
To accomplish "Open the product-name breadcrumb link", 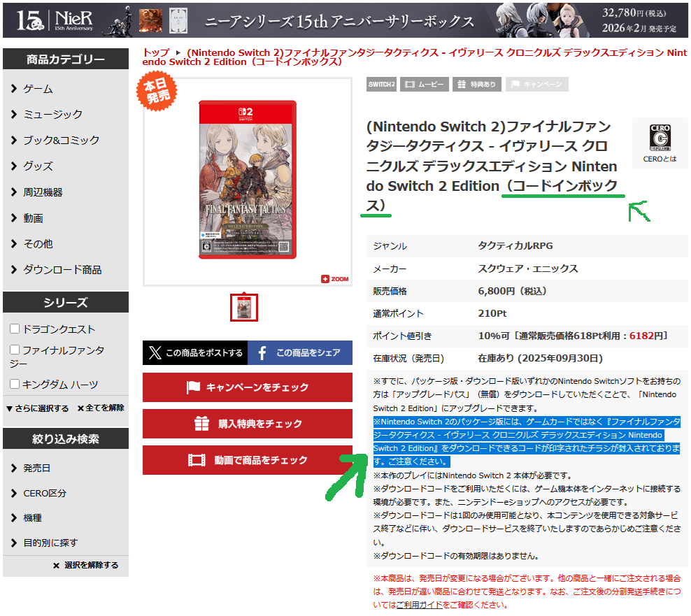I will pos(415,57).
